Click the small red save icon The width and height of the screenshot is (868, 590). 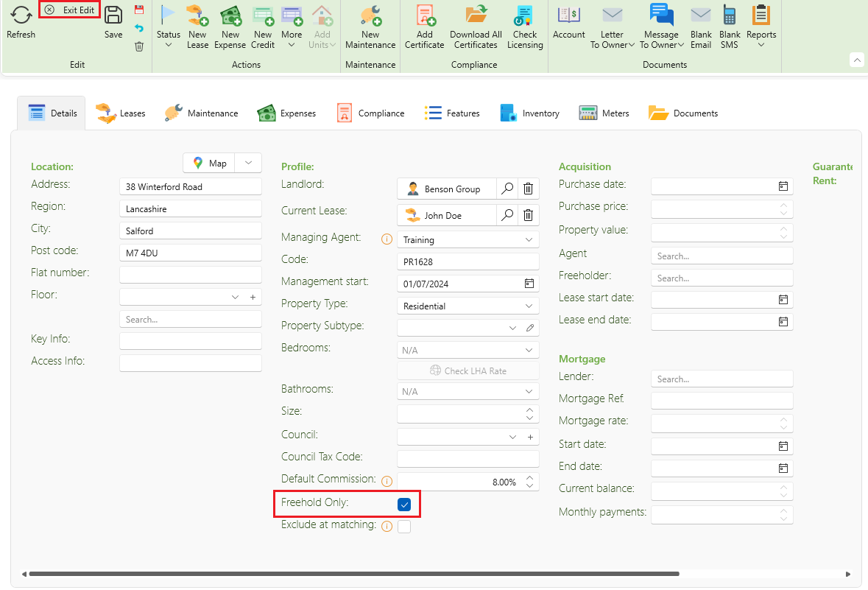pyautogui.click(x=139, y=10)
